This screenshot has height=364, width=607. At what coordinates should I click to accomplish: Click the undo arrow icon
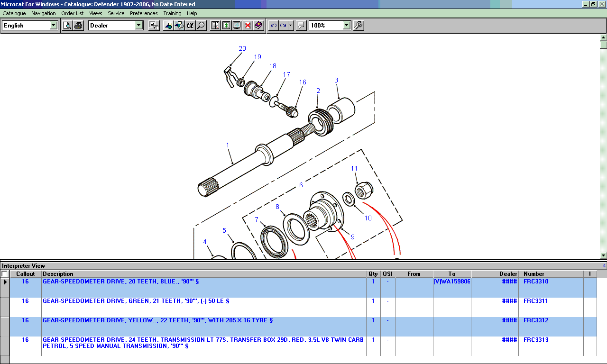(273, 26)
